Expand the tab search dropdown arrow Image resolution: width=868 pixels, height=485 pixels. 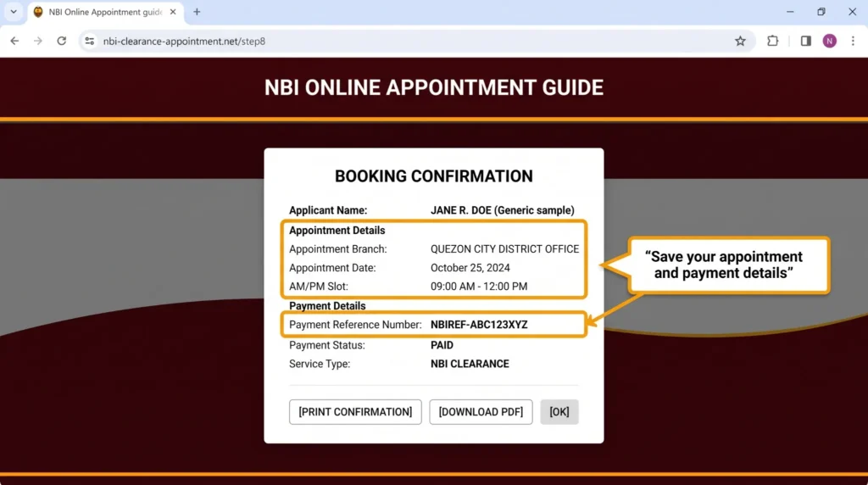14,12
